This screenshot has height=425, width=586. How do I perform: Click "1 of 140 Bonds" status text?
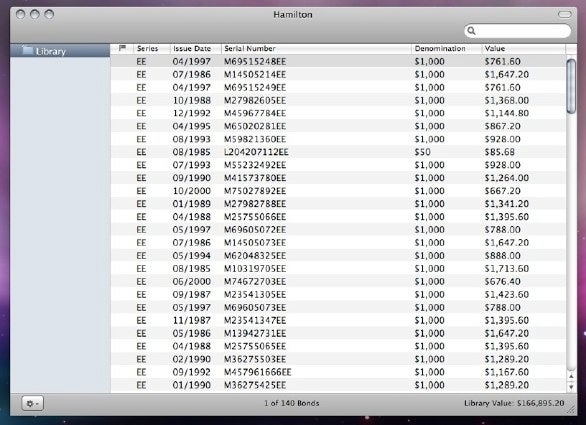tap(292, 403)
